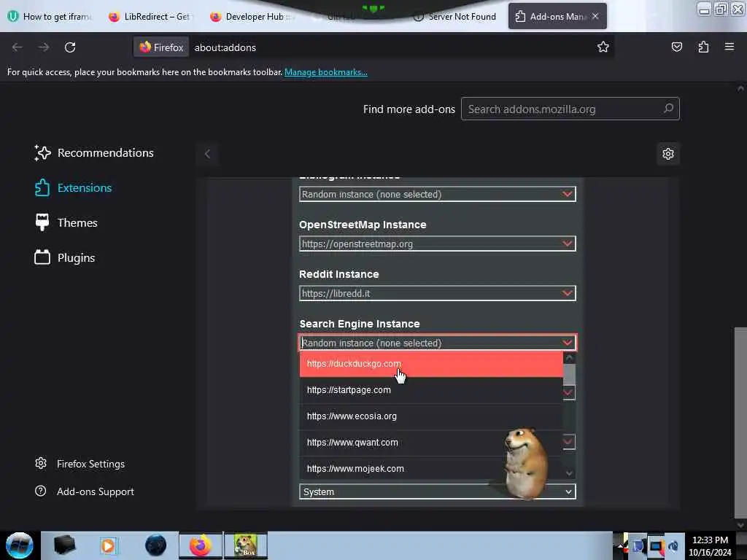Reload the page with the refresh icon
This screenshot has width=747, height=560.
[70, 47]
